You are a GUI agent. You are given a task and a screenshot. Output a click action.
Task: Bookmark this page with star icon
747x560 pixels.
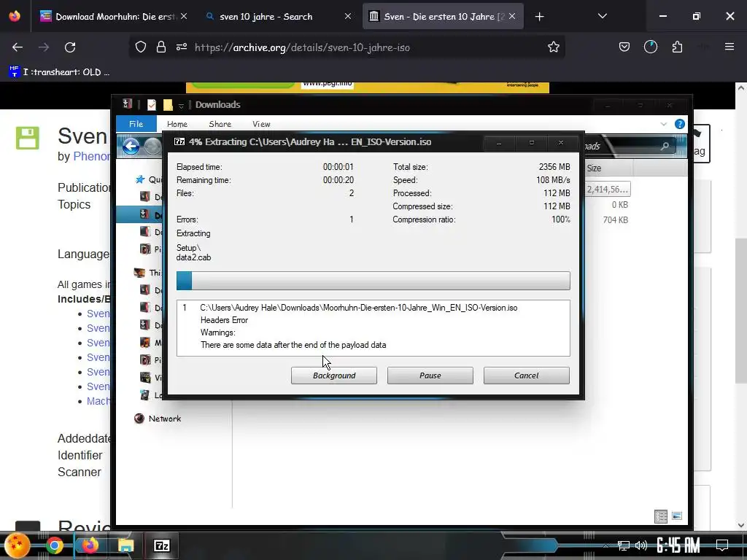pos(553,47)
